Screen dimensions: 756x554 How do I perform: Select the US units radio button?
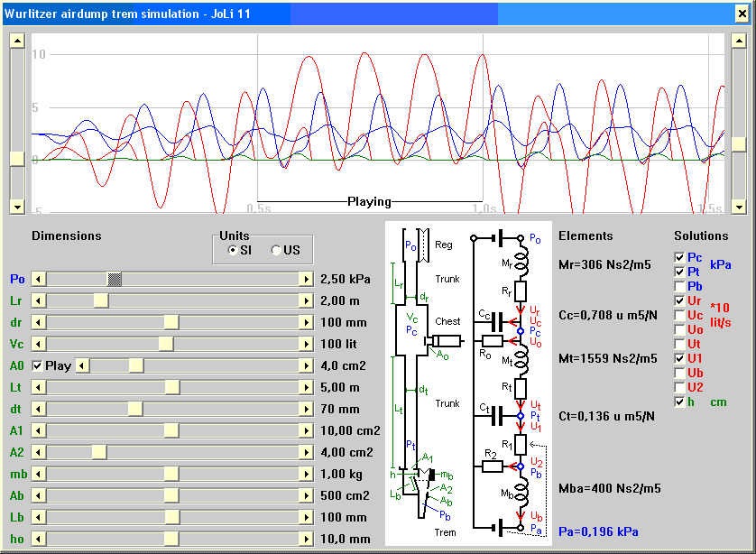276,250
